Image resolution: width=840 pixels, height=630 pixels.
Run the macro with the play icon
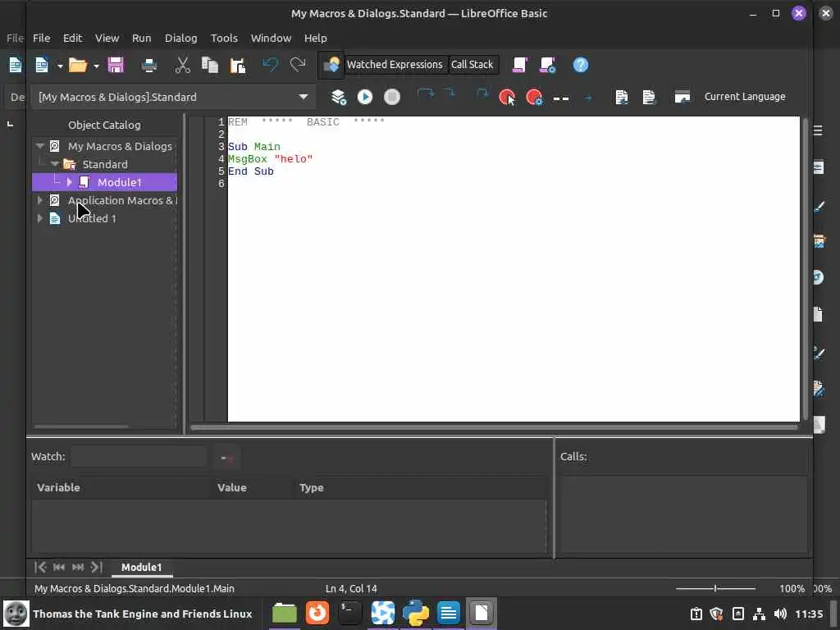pos(365,97)
